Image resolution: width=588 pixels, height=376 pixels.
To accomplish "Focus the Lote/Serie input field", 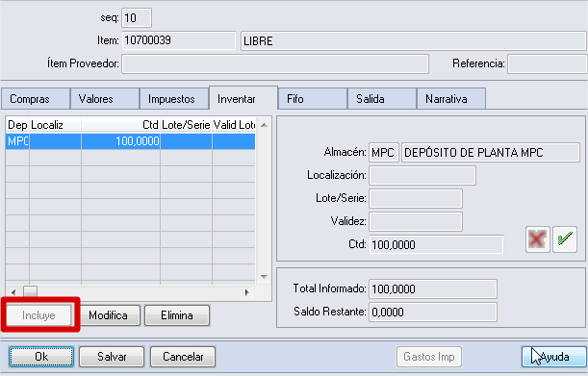I will [416, 198].
